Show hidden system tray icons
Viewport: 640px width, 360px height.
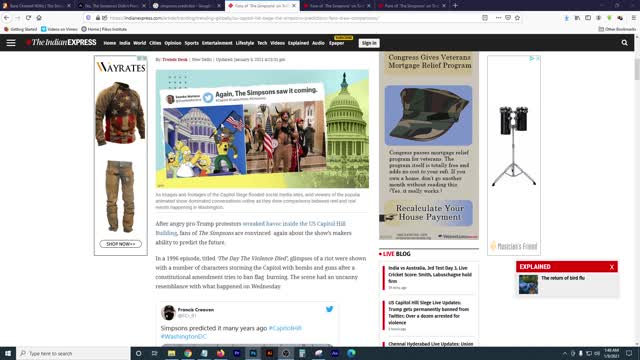click(565, 353)
